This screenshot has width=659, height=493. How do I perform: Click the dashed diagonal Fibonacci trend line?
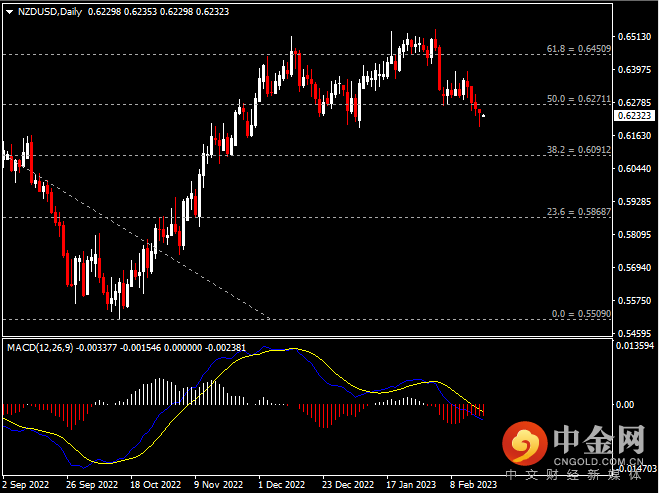click(x=150, y=245)
